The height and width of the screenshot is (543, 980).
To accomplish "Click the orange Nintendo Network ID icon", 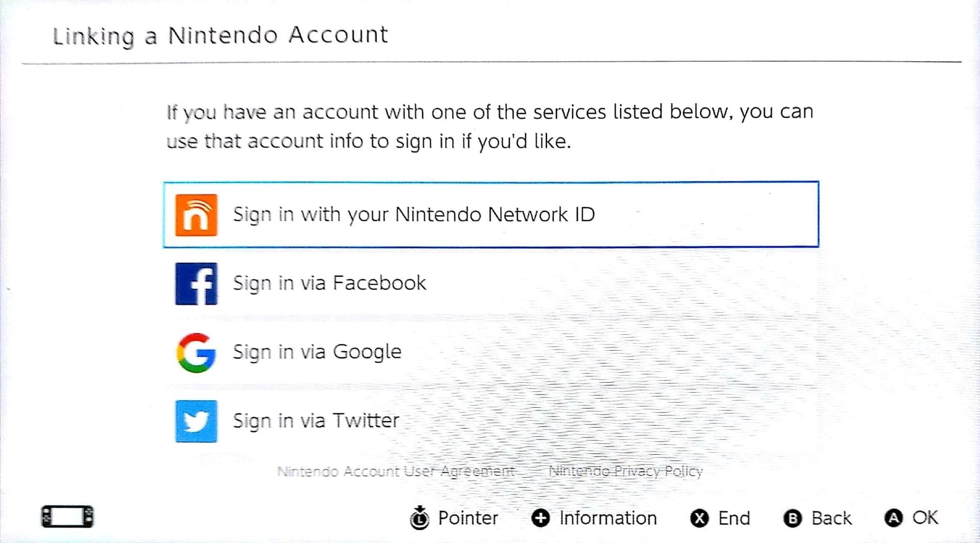I will coord(196,215).
